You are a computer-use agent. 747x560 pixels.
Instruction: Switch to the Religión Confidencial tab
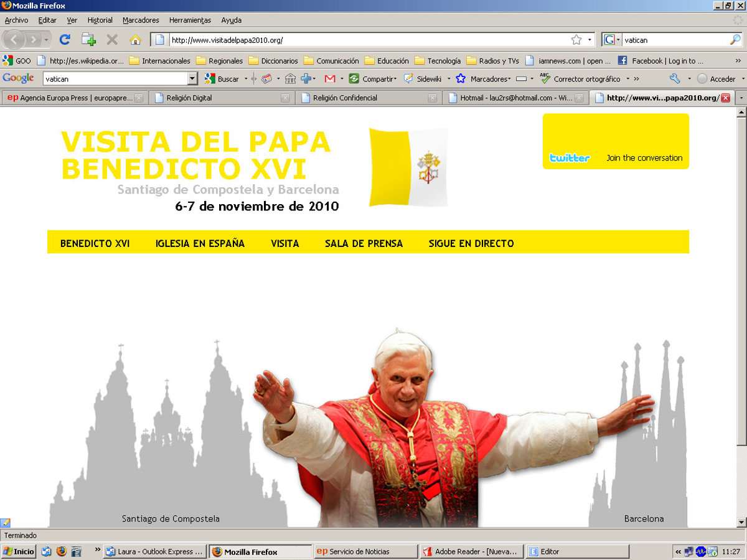click(367, 98)
